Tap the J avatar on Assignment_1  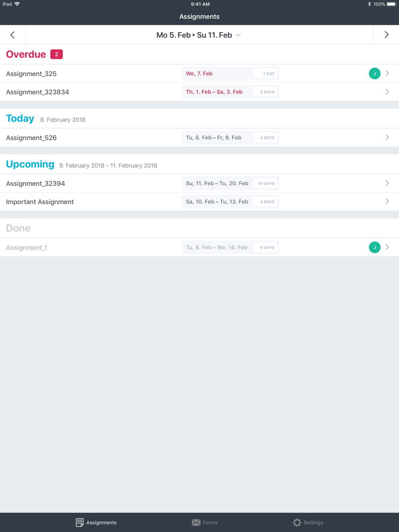[375, 247]
